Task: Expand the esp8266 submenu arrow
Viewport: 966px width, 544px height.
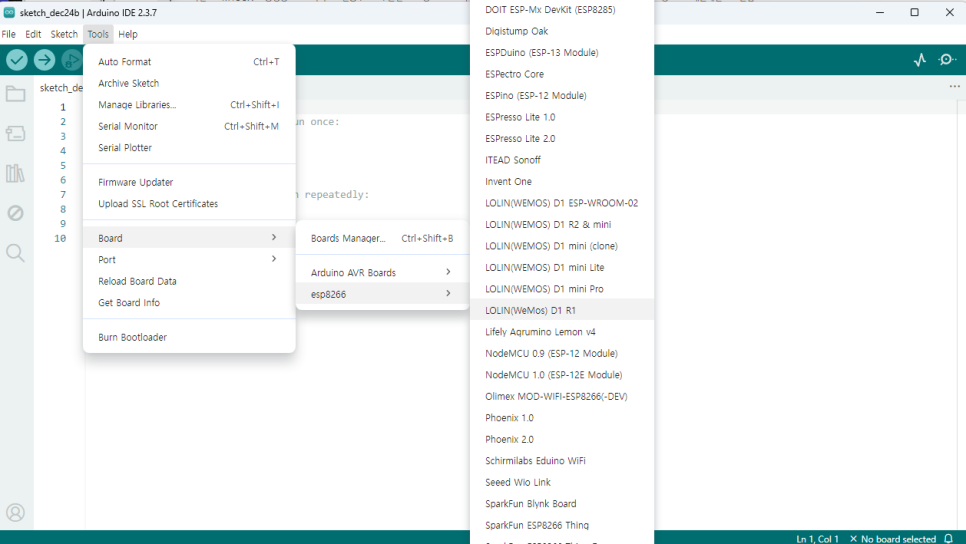Action: [448, 294]
